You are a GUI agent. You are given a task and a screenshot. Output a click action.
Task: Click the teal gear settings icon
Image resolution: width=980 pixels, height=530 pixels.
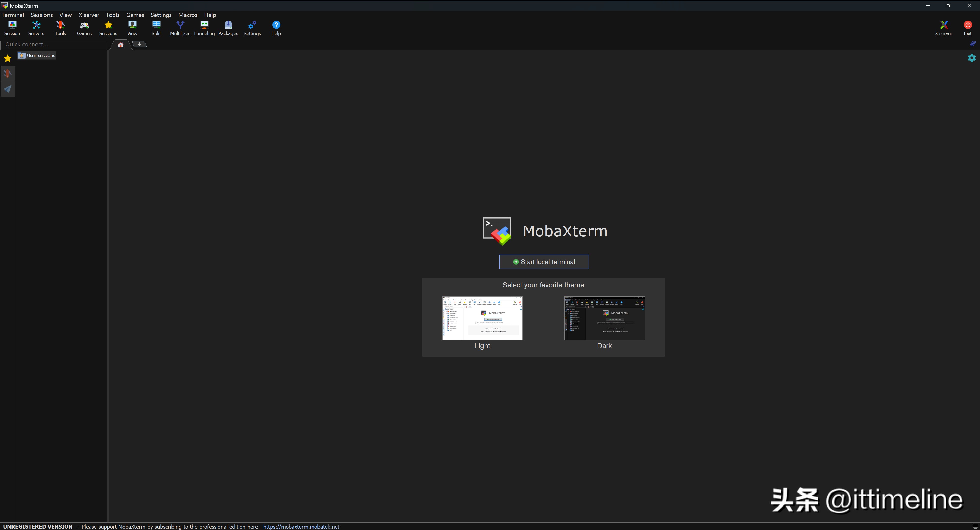point(972,58)
